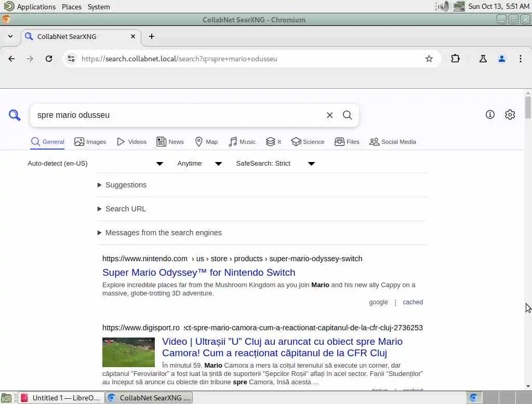Open the Places menu
Image resolution: width=532 pixels, height=404 pixels.
[72, 6]
